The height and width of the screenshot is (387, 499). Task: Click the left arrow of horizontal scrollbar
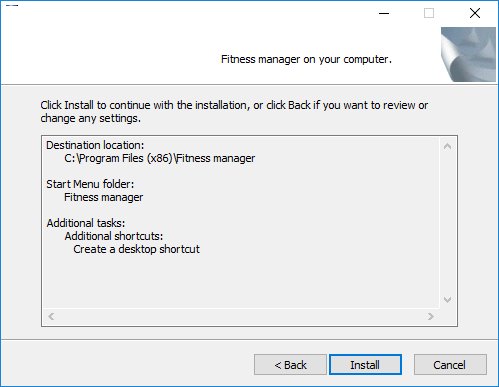click(x=51, y=316)
